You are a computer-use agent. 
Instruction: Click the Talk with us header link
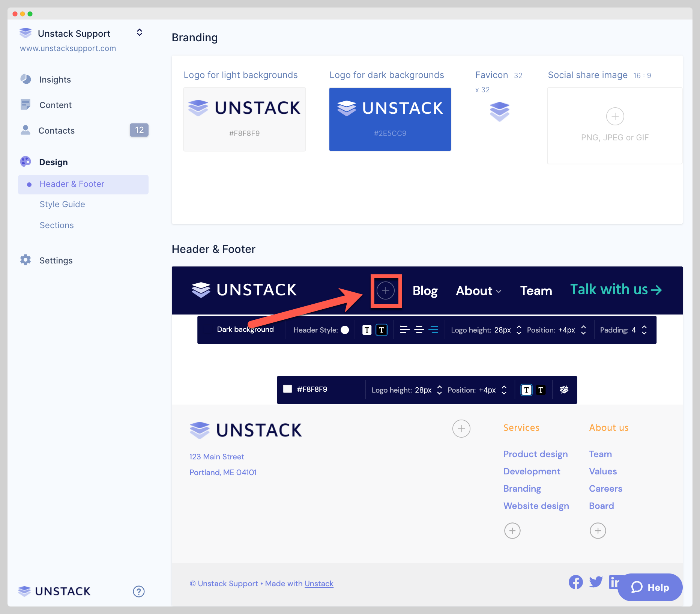(x=616, y=290)
